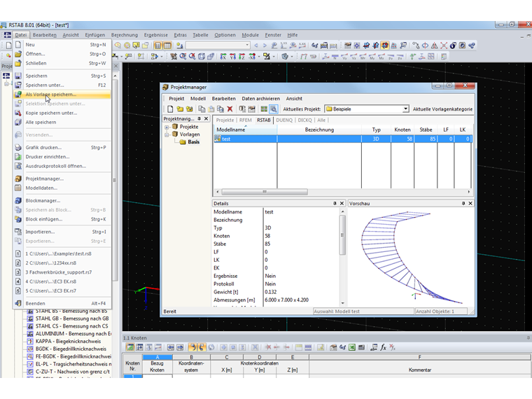This screenshot has width=532, height=399.
Task: Click the four-squares thumbnail view icon in Projektmanager
Action: tap(264, 109)
